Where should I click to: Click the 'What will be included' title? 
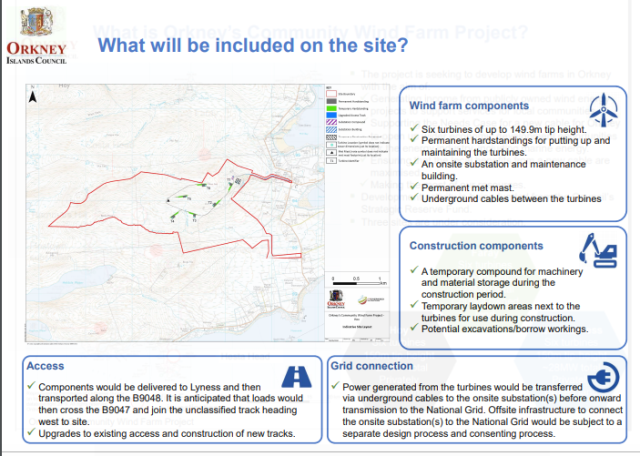[x=250, y=46]
